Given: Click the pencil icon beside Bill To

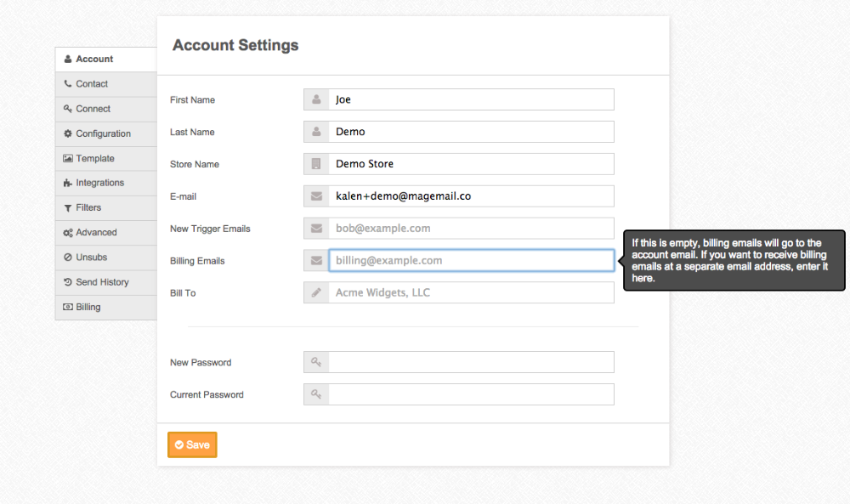Looking at the screenshot, I should [316, 293].
